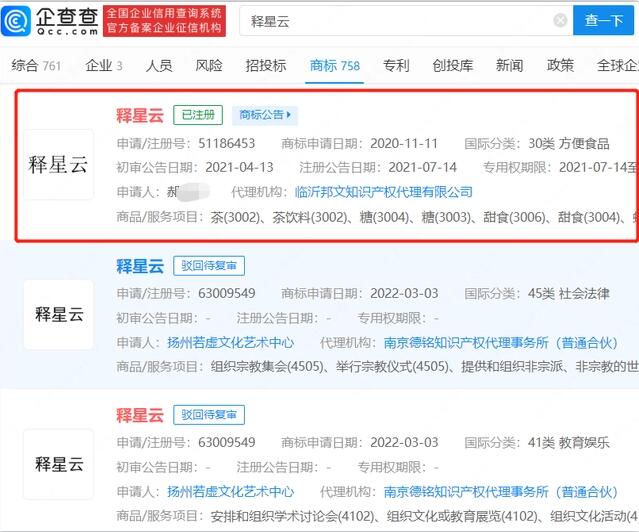Open the 风险 tab
Image resolution: width=639 pixels, height=532 pixels.
click(209, 65)
